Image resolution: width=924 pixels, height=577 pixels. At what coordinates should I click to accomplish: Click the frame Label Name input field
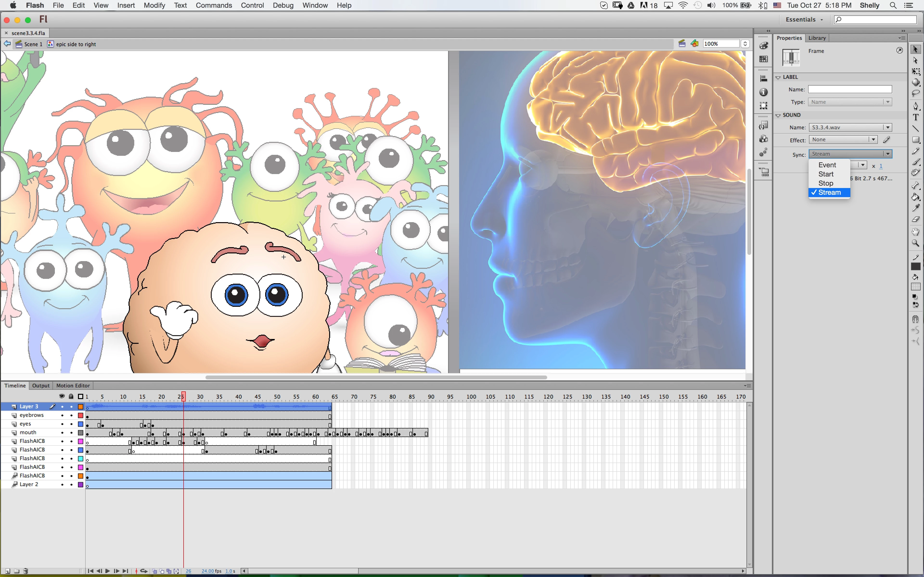pyautogui.click(x=850, y=89)
